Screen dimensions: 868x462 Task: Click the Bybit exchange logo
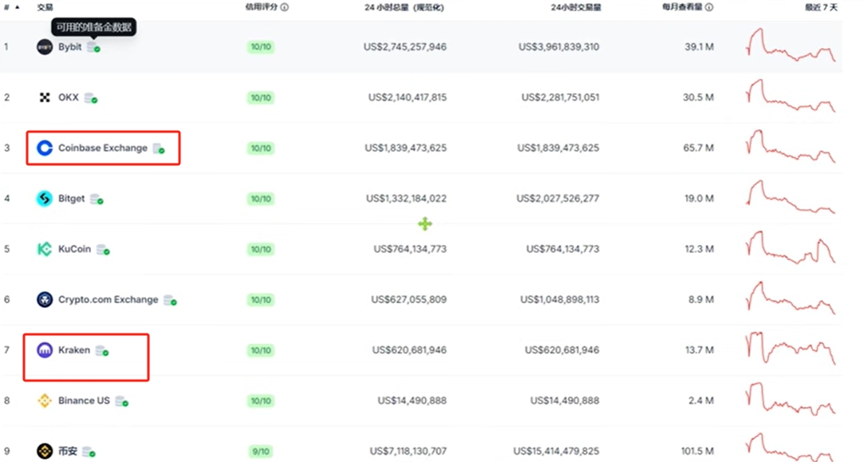45,47
